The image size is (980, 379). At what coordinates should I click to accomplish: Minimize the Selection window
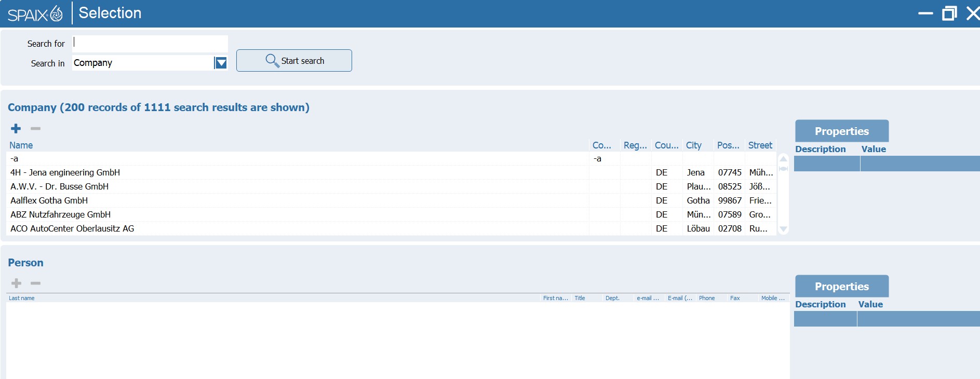(925, 13)
